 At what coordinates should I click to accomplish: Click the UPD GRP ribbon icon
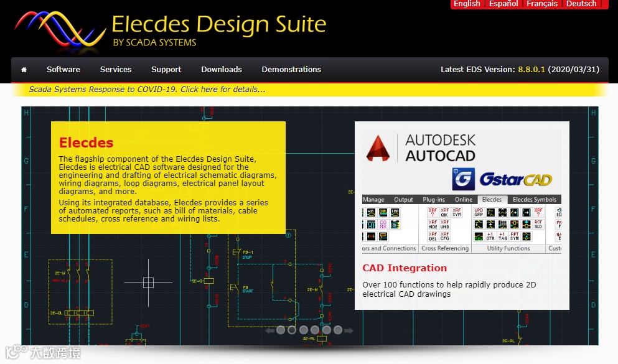tap(479, 213)
